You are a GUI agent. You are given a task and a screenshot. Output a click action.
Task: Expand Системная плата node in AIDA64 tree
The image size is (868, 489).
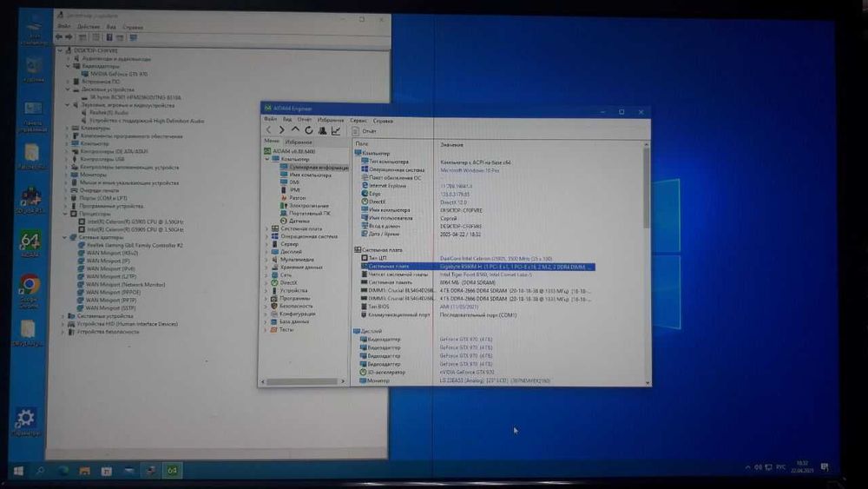(x=266, y=228)
